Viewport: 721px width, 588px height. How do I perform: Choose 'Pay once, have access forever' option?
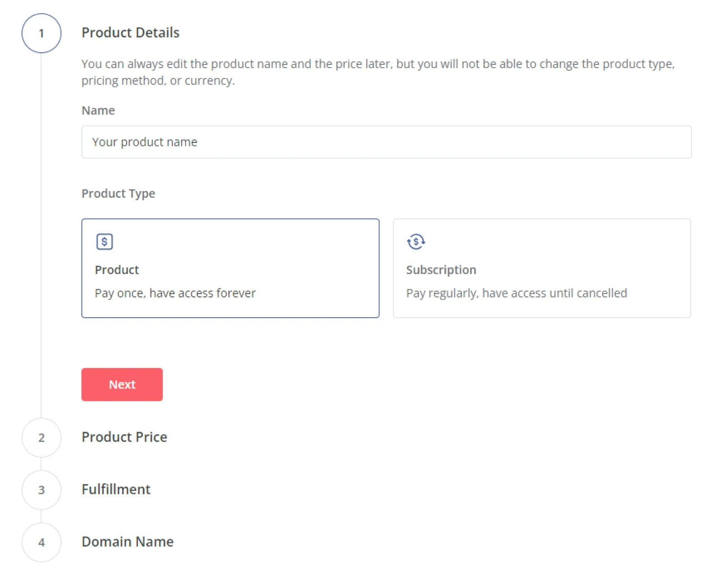click(175, 293)
